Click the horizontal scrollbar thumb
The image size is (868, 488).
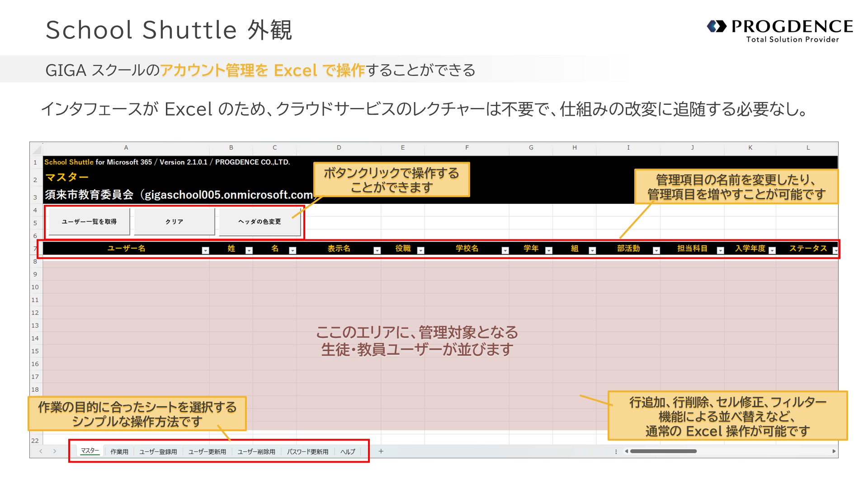(663, 451)
